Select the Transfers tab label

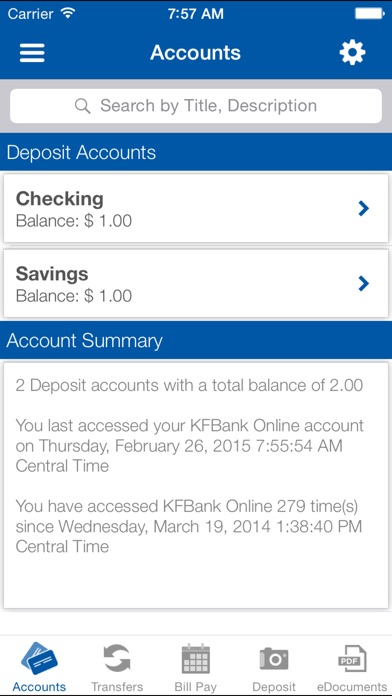pyautogui.click(x=117, y=687)
